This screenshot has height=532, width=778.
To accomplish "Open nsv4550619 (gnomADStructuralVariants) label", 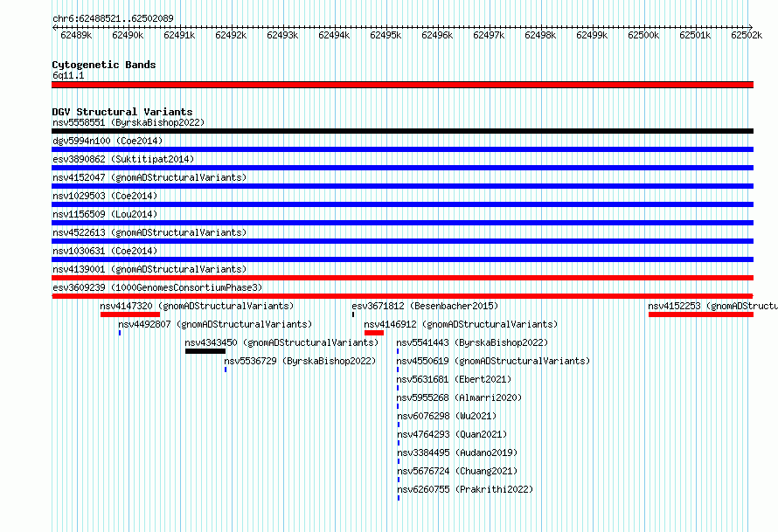I will (x=493, y=361).
